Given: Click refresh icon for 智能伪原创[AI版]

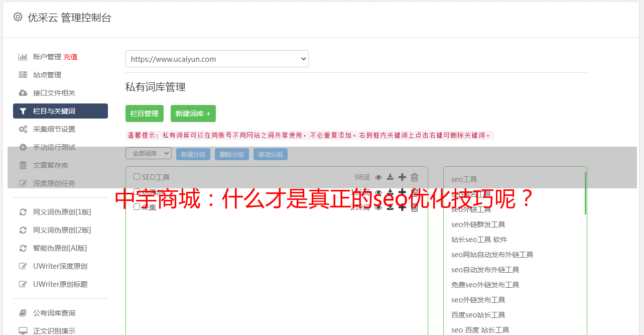Looking at the screenshot, I should coord(23,248).
